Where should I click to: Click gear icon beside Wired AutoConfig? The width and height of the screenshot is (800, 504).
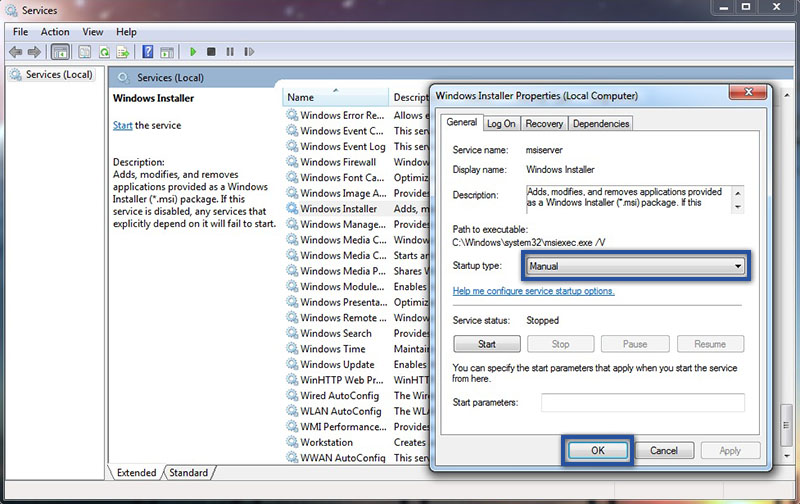point(292,395)
